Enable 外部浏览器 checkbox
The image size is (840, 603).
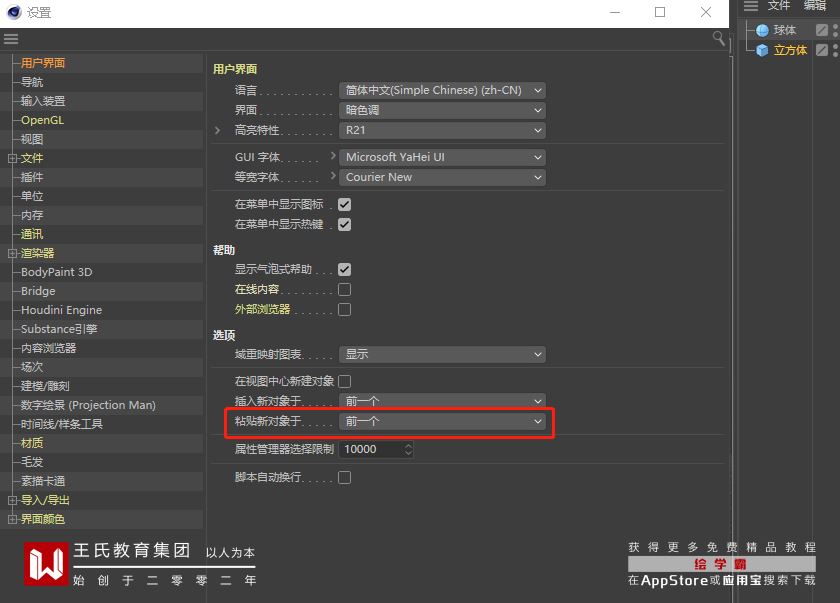(344, 310)
